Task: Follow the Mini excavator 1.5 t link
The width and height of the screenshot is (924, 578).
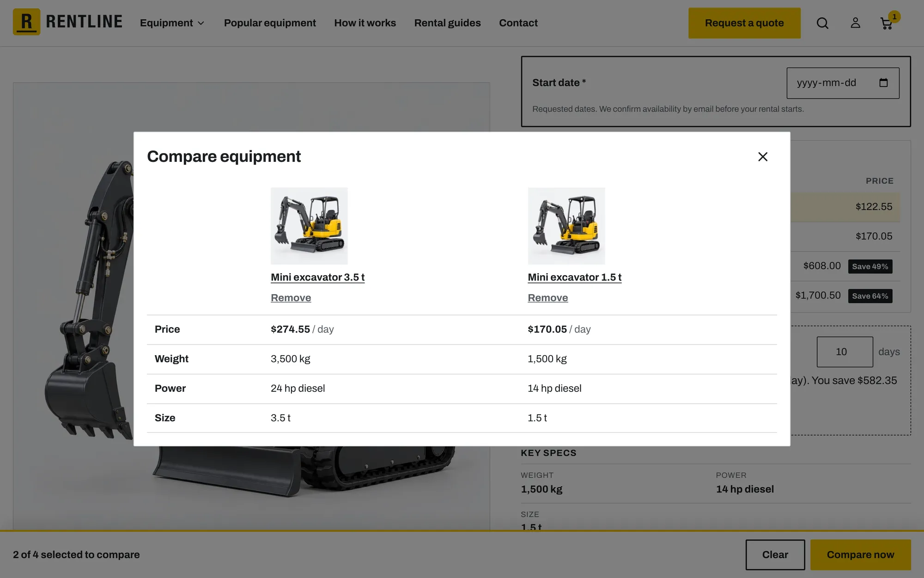Action: coord(574,277)
